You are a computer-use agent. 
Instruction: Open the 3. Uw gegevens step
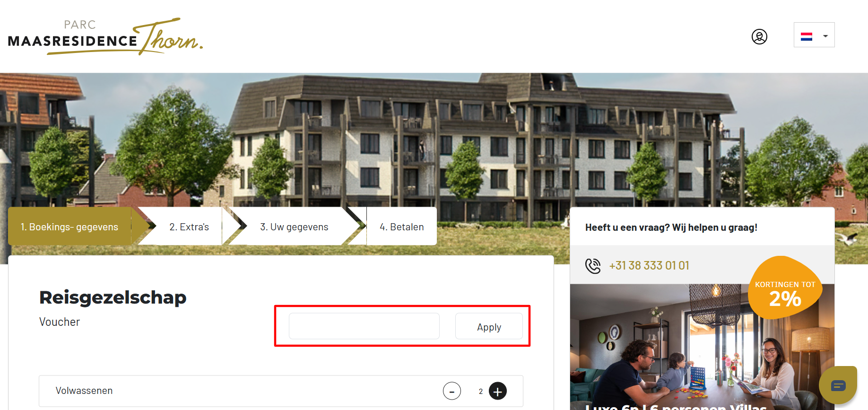[294, 227]
